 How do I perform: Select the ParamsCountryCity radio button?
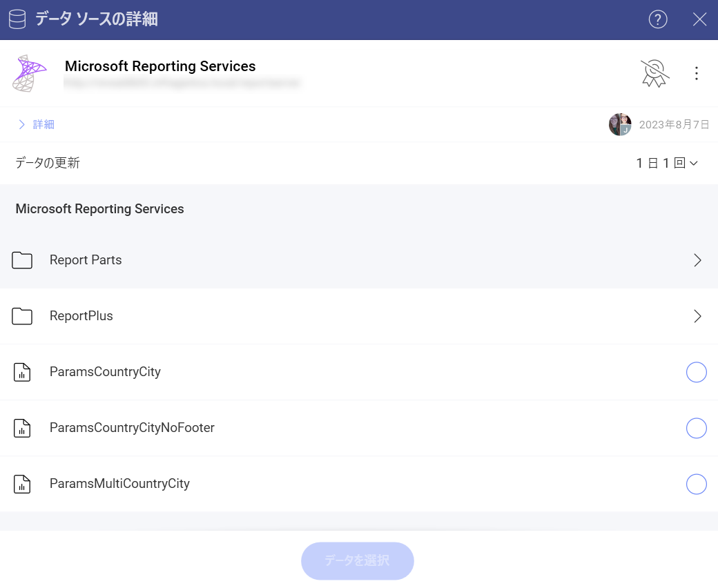pos(696,372)
